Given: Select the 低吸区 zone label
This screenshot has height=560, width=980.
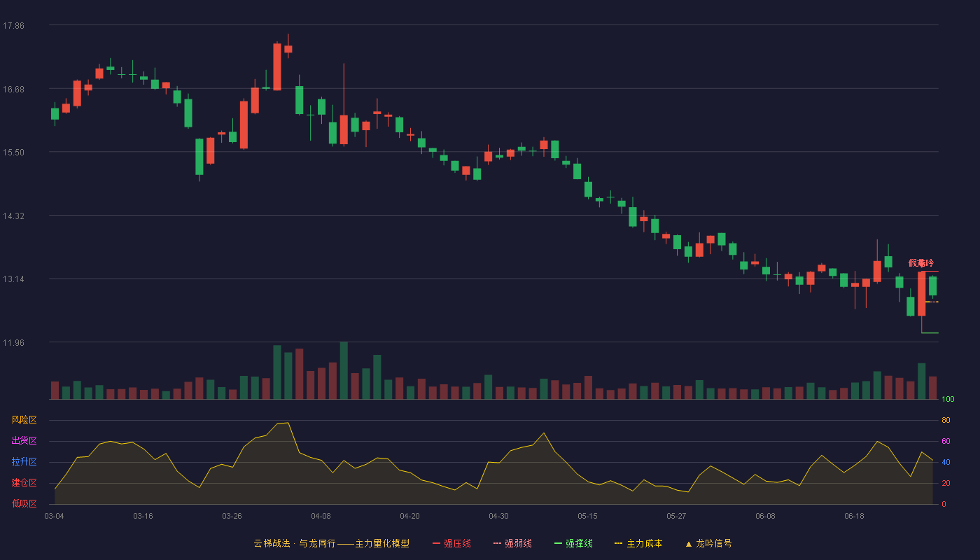Looking at the screenshot, I should coord(24,503).
